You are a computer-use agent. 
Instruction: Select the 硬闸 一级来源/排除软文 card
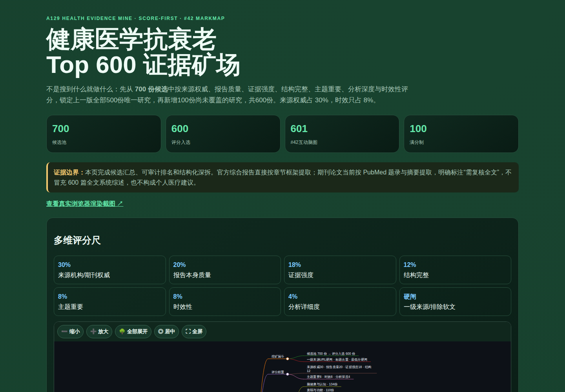point(455,301)
